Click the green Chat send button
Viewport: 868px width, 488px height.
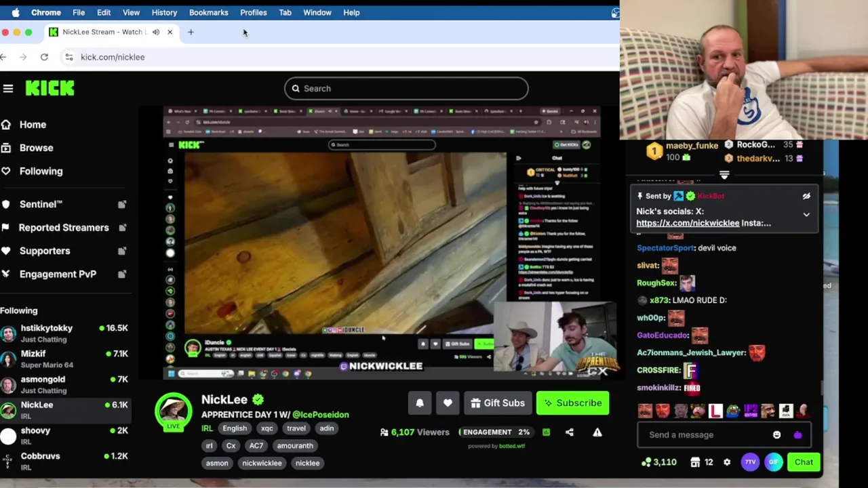click(804, 462)
